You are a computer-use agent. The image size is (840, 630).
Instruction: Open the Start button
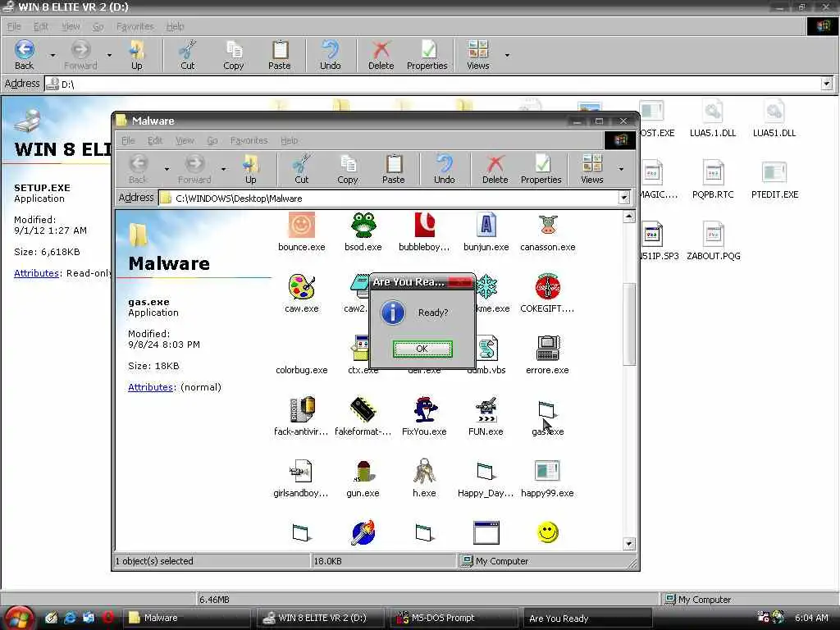tap(20, 619)
